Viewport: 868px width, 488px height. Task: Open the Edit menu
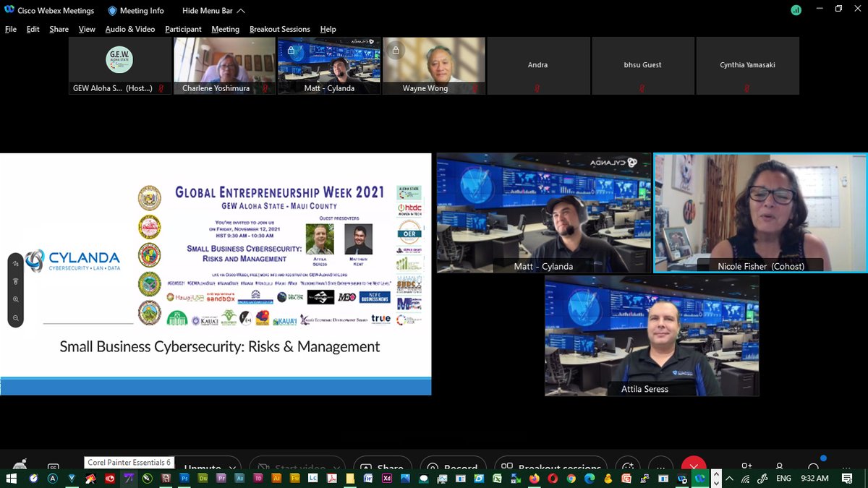click(x=33, y=29)
